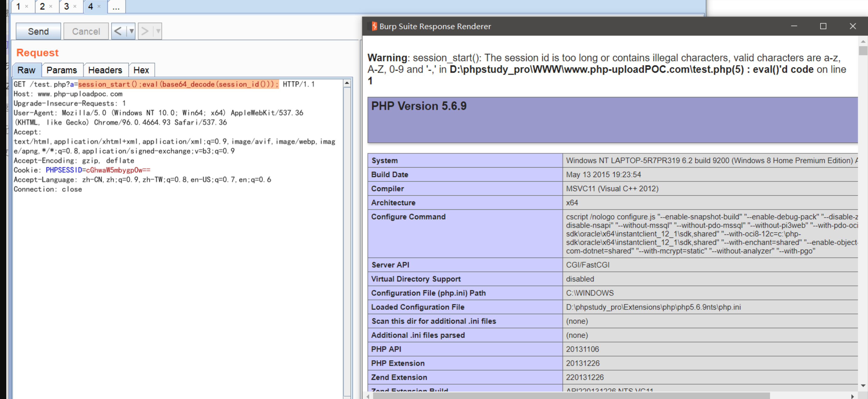
Task: Close Repeater tab 4
Action: pyautogui.click(x=99, y=7)
